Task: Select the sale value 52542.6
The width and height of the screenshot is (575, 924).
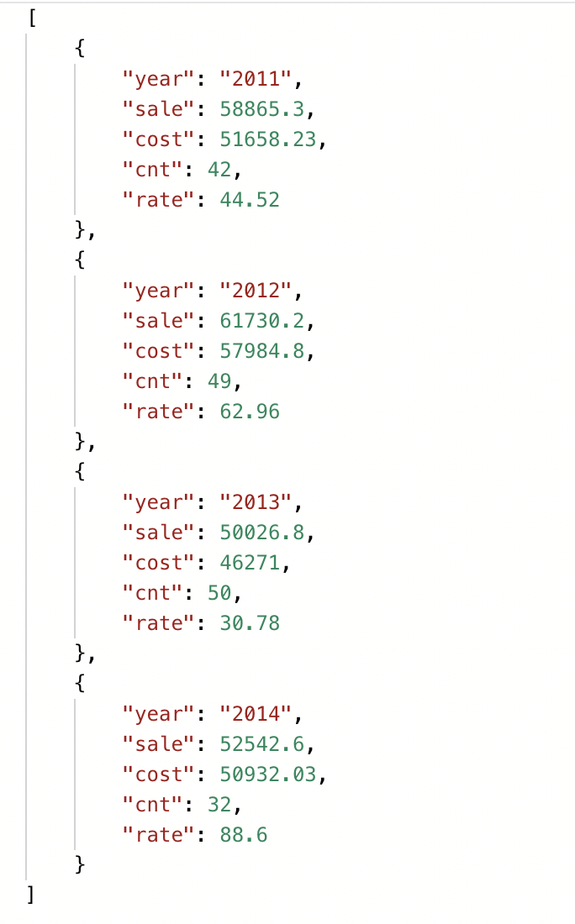Action: tap(261, 743)
